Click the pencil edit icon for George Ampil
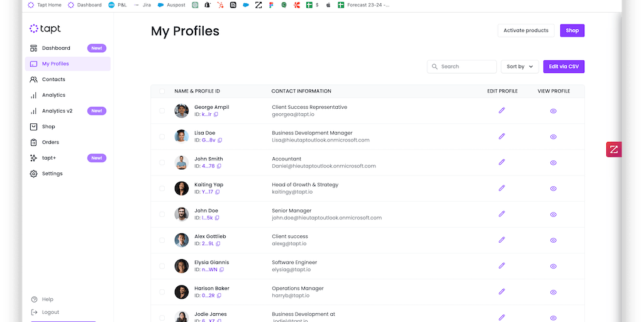The image size is (644, 322). pos(502,111)
